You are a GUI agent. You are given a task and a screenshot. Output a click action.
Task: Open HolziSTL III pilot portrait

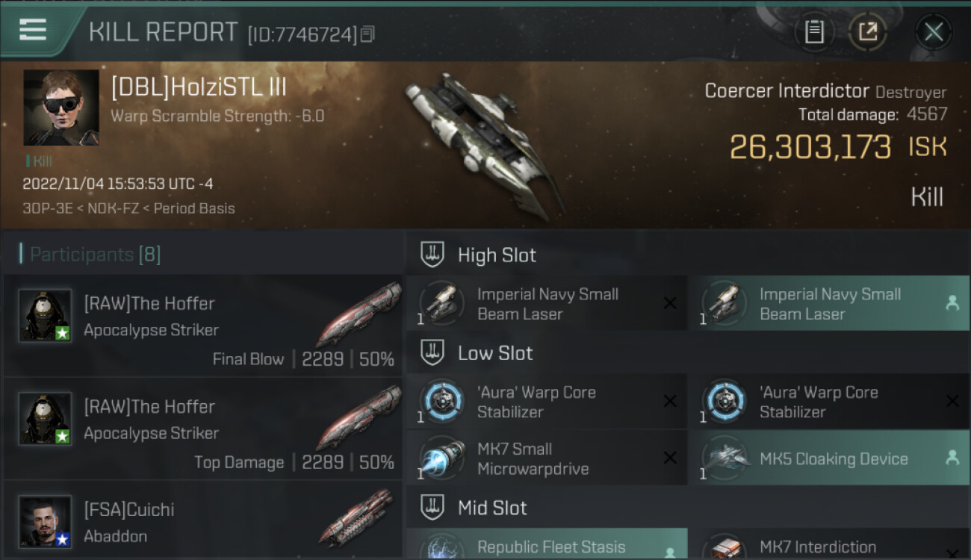61,108
